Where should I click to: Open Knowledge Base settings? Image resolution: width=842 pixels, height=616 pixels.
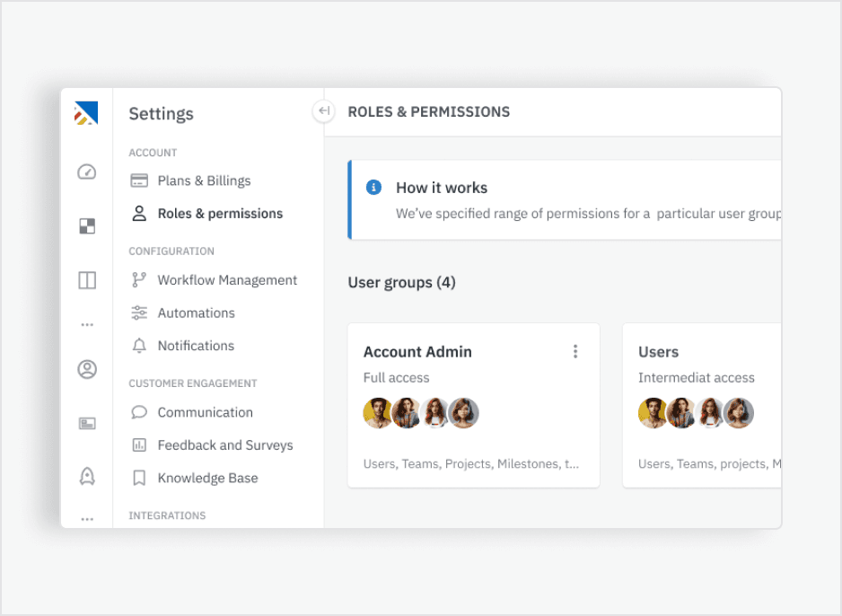click(208, 478)
